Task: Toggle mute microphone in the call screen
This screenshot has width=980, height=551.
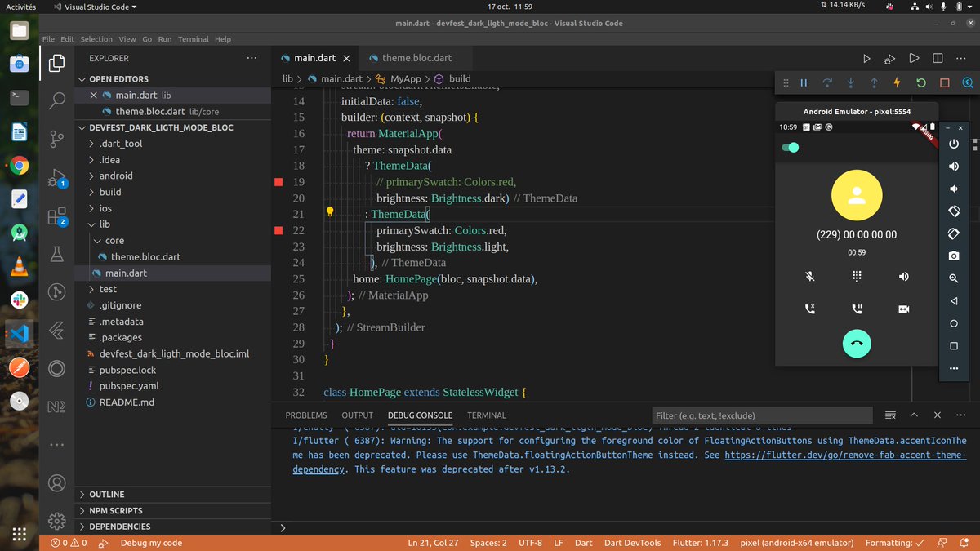Action: [x=810, y=277]
